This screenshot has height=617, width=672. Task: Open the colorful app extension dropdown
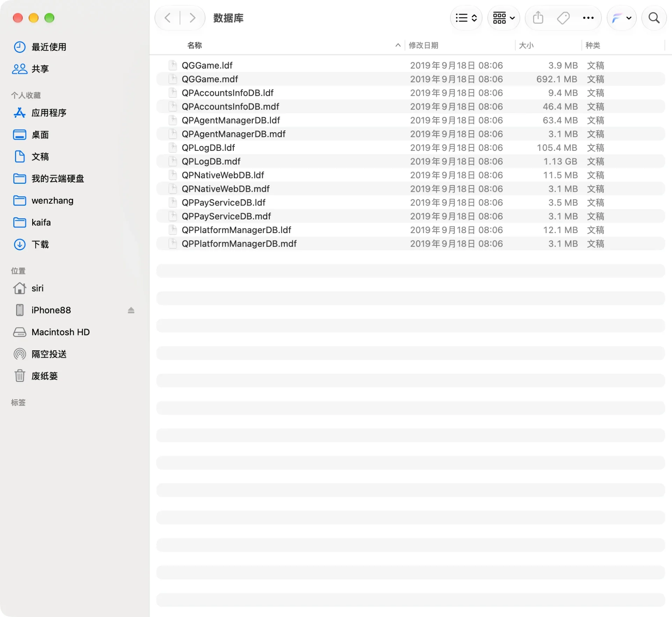point(621,18)
